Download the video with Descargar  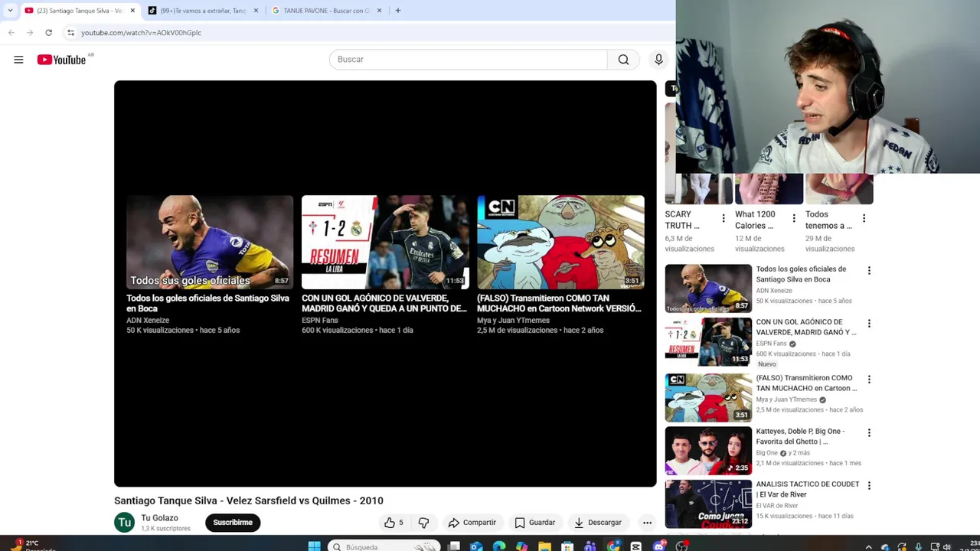pyautogui.click(x=598, y=523)
